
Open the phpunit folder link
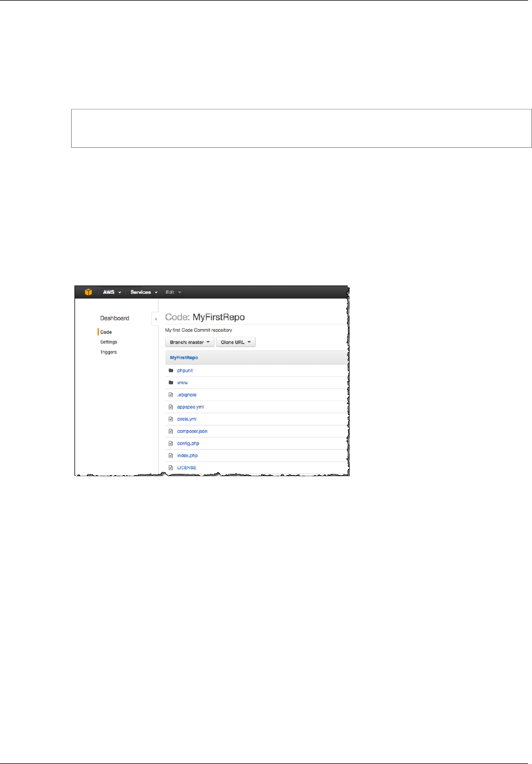click(x=185, y=371)
